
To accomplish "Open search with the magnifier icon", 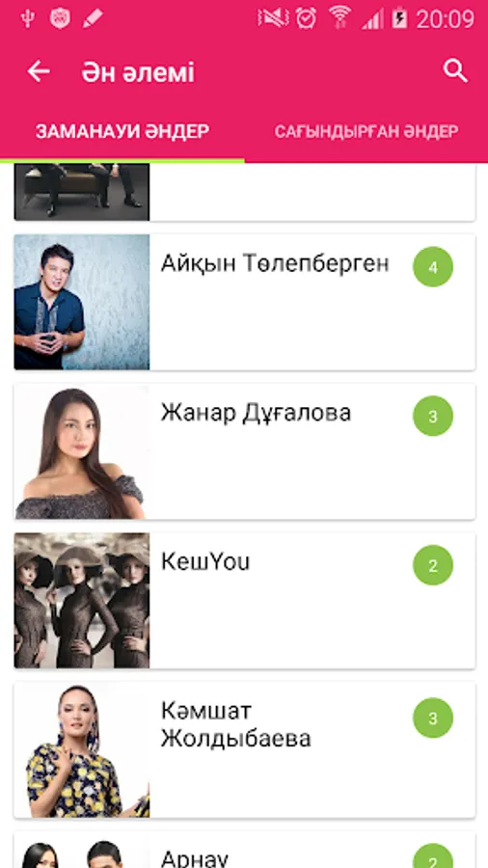I will (455, 71).
